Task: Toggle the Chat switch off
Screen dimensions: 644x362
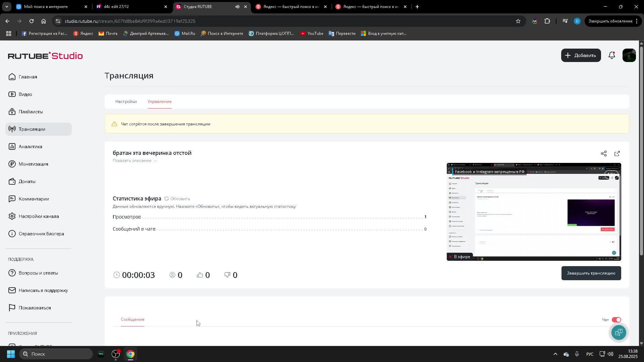Action: tap(616, 320)
